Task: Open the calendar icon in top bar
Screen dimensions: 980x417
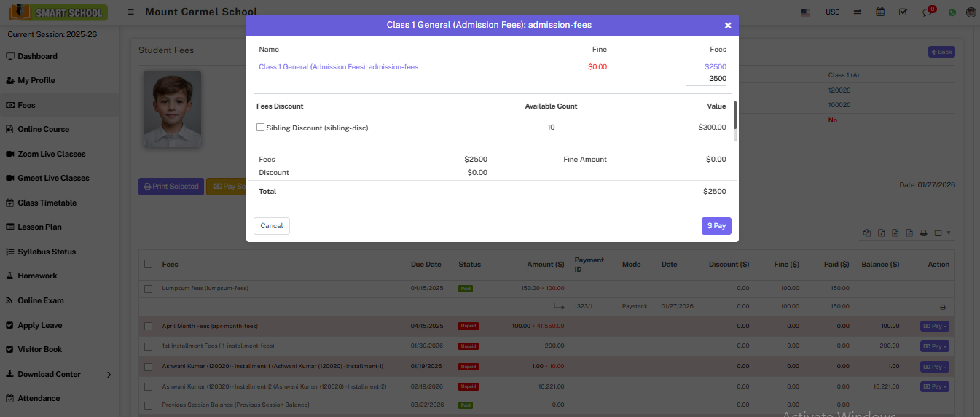Action: point(880,12)
